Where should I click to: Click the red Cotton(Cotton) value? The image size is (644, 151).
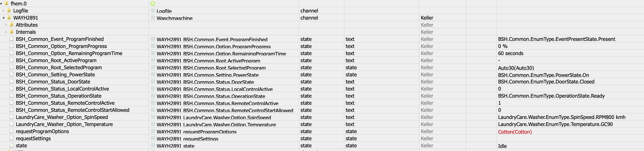coord(515,132)
